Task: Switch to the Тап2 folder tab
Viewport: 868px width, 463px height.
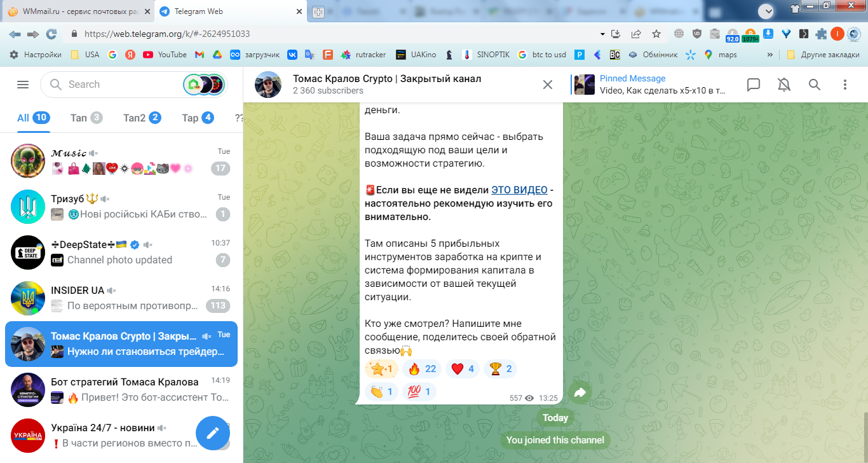Action: (142, 118)
